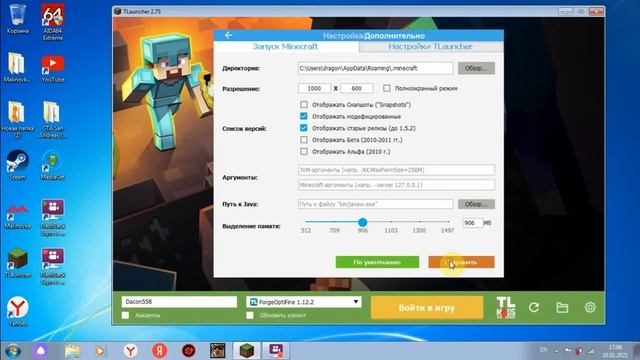The image size is (640, 360).
Task: Select the MediaGet desktop icon
Action: click(x=53, y=165)
